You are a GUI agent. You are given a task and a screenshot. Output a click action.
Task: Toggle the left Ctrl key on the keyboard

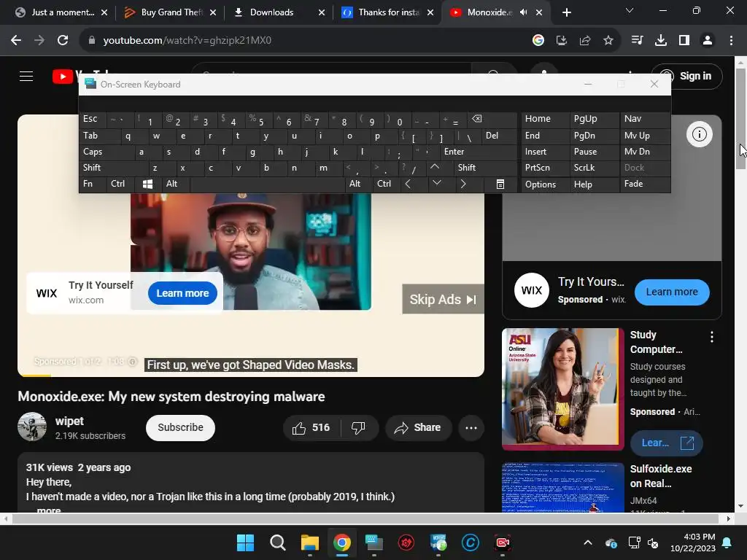120,184
